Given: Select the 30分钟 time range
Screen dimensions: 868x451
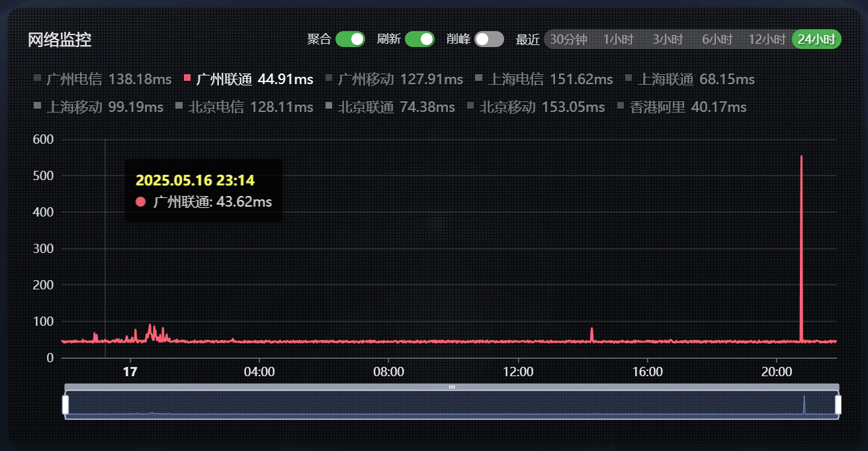Looking at the screenshot, I should pyautogui.click(x=568, y=40).
